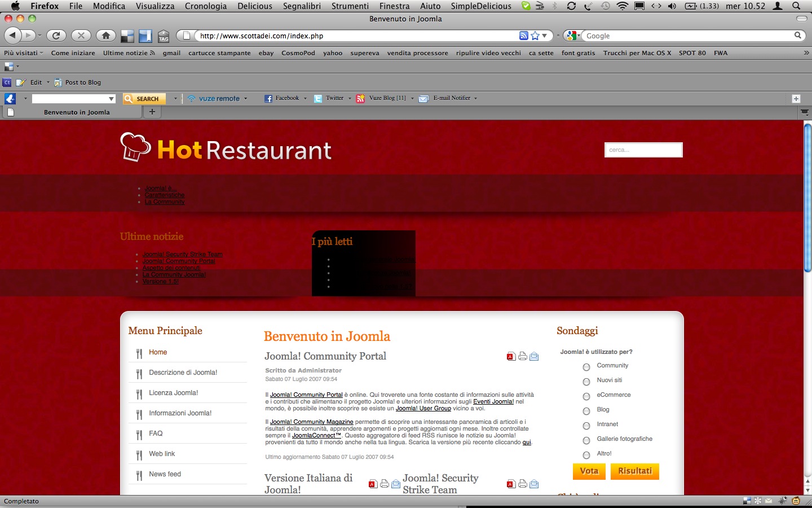Select the Intranet poll option
Image resolution: width=812 pixels, height=508 pixels.
coord(586,426)
